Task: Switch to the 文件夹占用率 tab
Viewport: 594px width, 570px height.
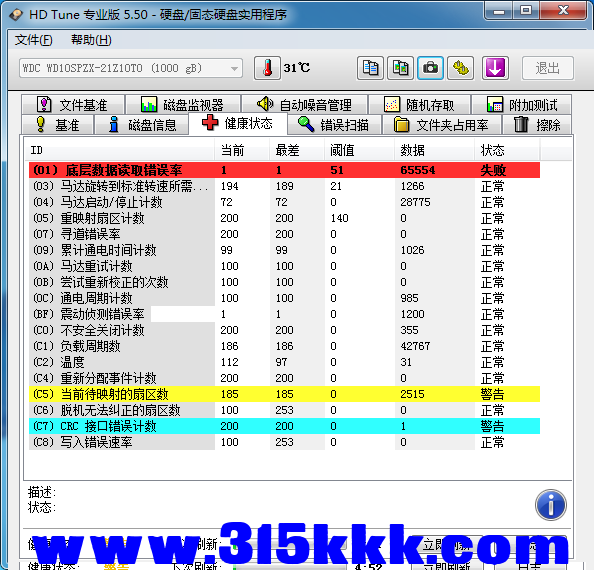Action: (x=442, y=125)
